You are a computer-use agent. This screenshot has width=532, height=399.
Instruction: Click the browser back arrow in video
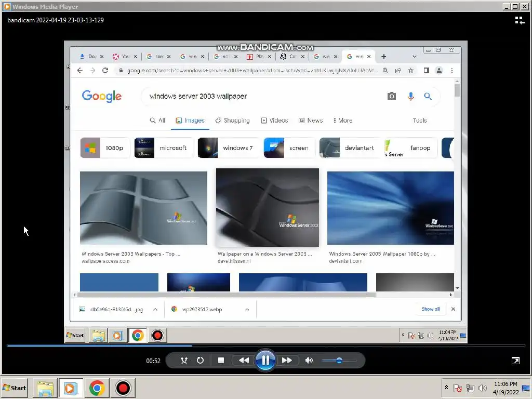pyautogui.click(x=79, y=71)
